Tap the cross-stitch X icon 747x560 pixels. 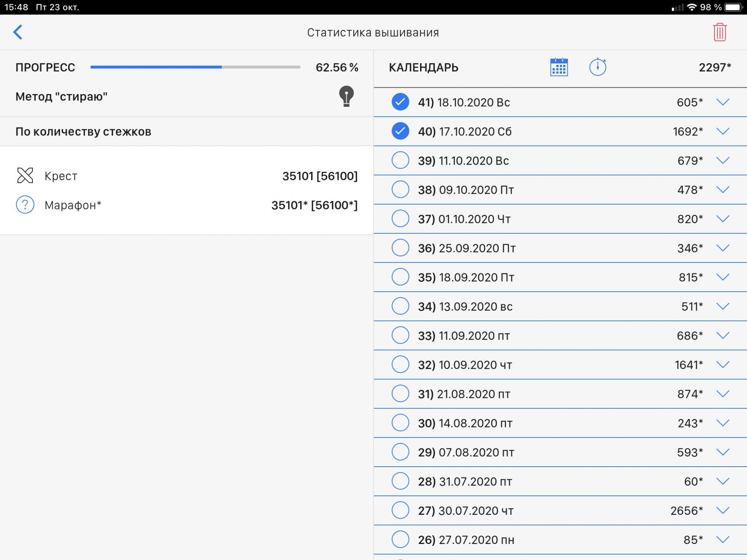tap(25, 175)
